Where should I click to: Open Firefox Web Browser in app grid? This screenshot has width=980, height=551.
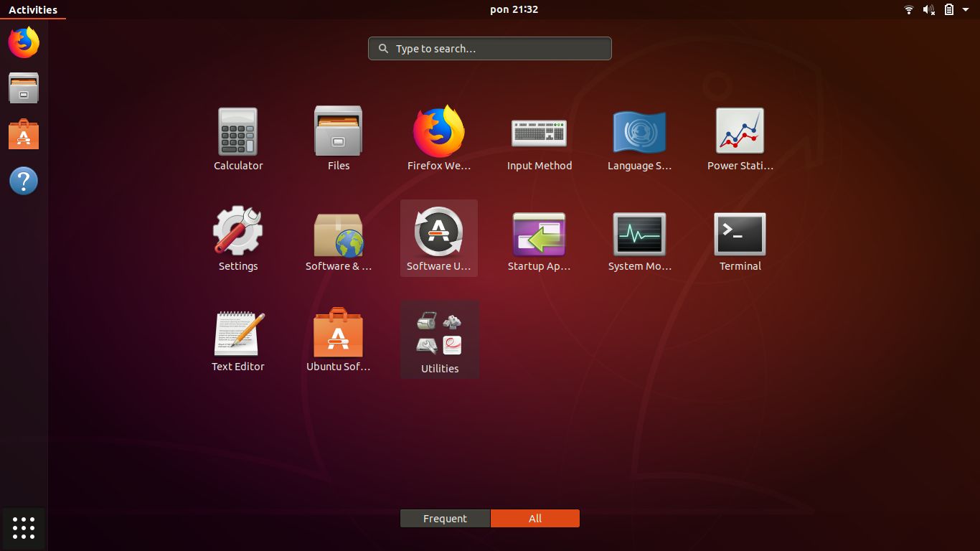pyautogui.click(x=438, y=138)
